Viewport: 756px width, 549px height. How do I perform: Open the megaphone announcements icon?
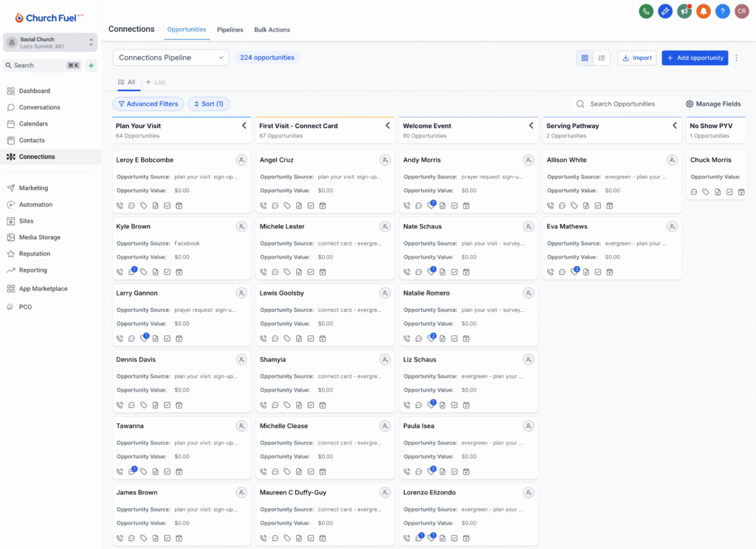coord(684,11)
